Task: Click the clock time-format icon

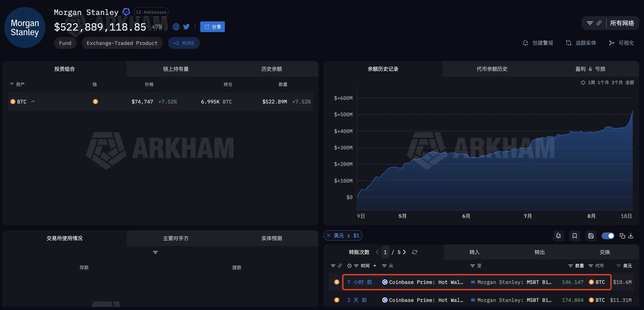Action: 349,266
